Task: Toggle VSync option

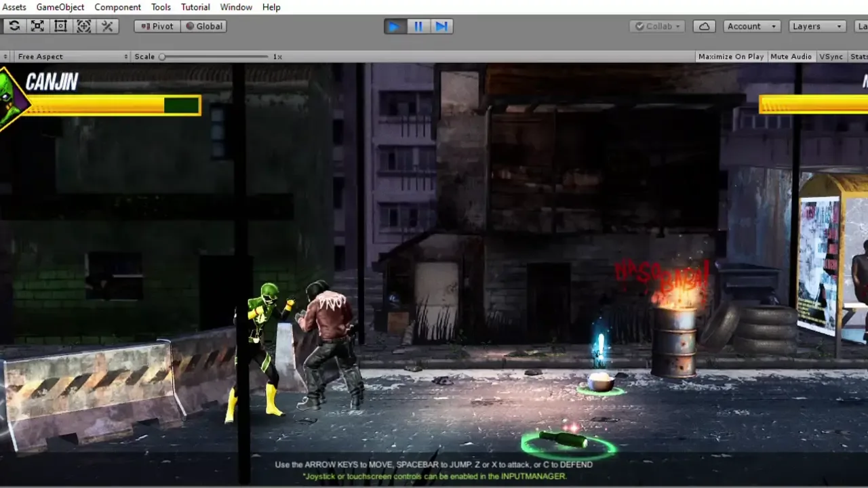Action: click(831, 56)
